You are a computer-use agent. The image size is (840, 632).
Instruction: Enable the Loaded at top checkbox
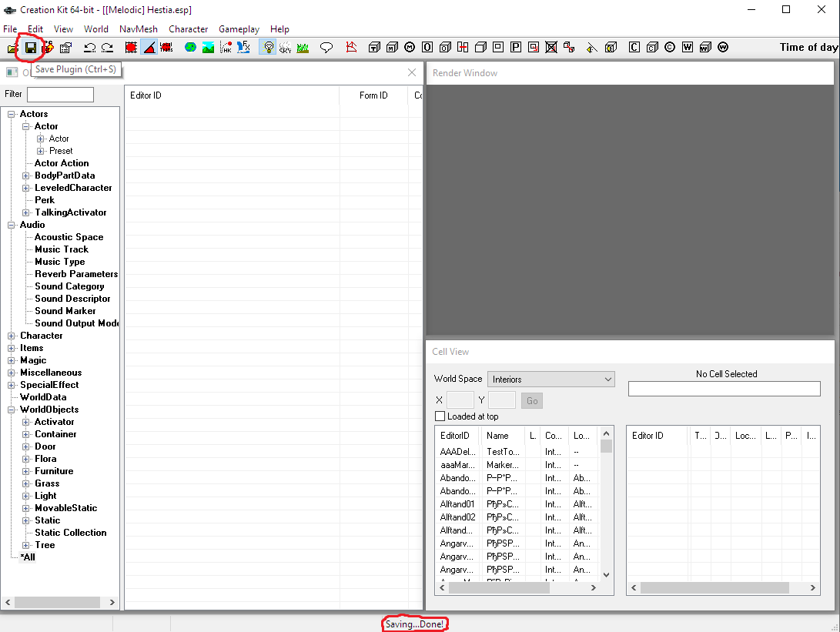point(440,416)
